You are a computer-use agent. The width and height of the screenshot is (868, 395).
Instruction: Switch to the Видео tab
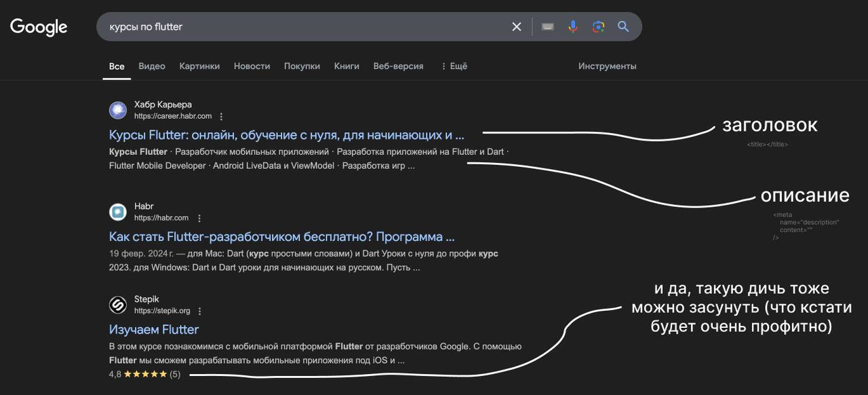pos(152,67)
